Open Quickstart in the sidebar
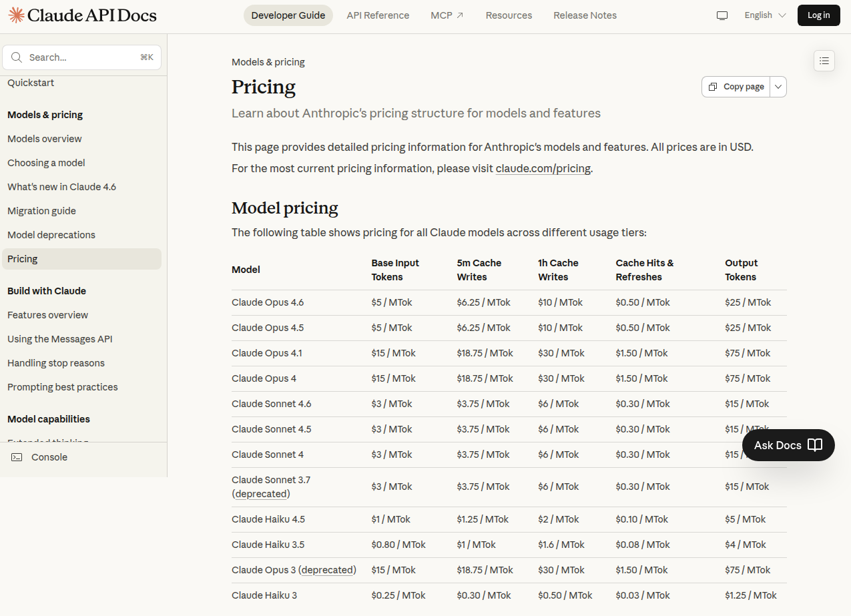This screenshot has width=851, height=616. coord(31,83)
